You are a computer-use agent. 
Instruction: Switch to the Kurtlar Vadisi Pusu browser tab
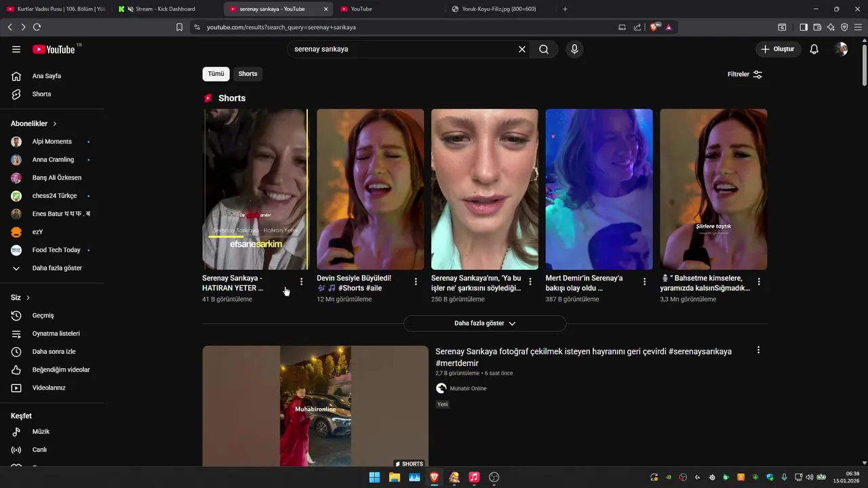pyautogui.click(x=56, y=9)
